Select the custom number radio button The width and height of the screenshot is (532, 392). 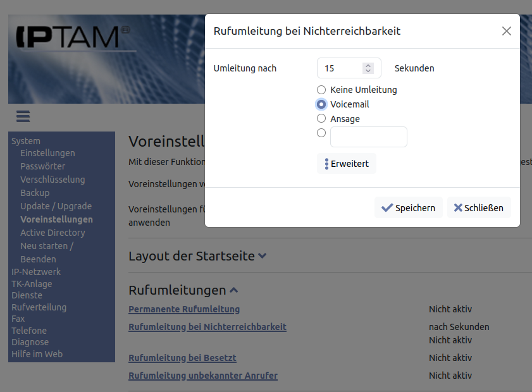tap(321, 133)
